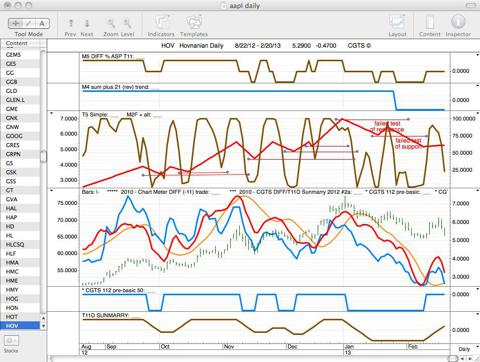Click the T5 Simple indicator label

click(x=94, y=115)
